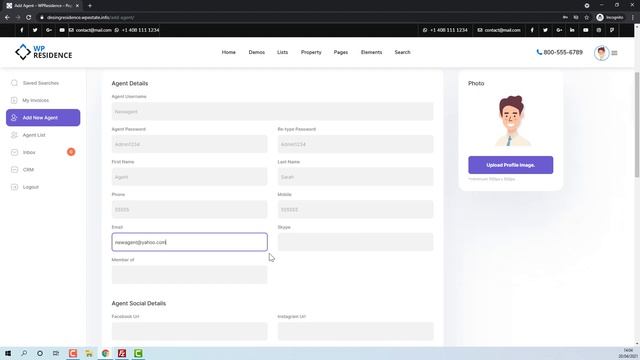This screenshot has width=640, height=360.
Task: Click the Facebook icon in left top bar
Action: pyautogui.click(x=22, y=30)
